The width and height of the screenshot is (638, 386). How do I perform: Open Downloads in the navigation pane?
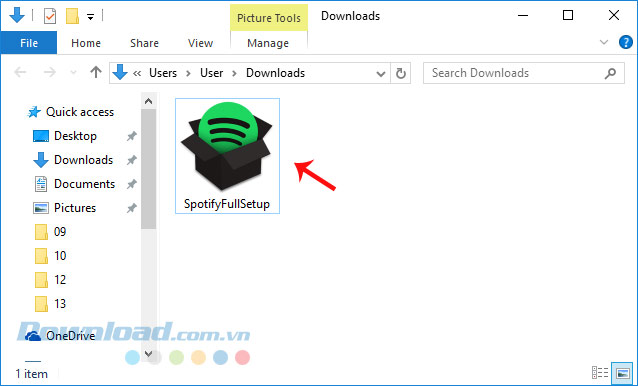83,160
